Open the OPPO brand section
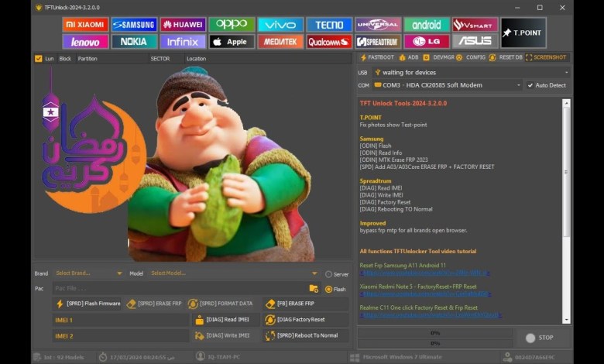Image resolution: width=604 pixels, height=364 pixels. point(232,25)
